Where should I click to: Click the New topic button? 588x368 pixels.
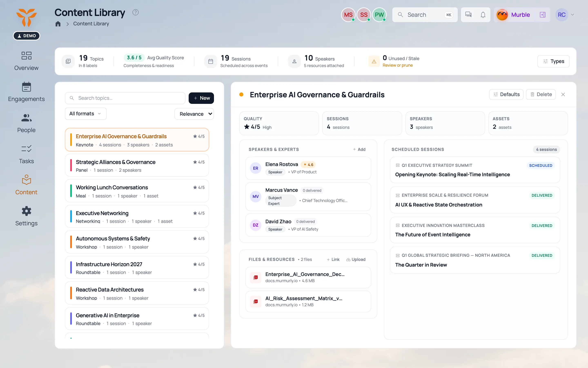[201, 98]
